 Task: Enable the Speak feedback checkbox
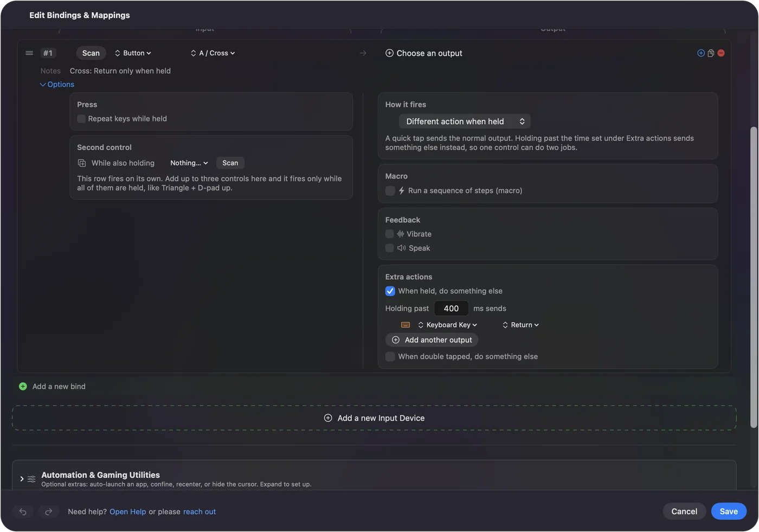point(389,248)
